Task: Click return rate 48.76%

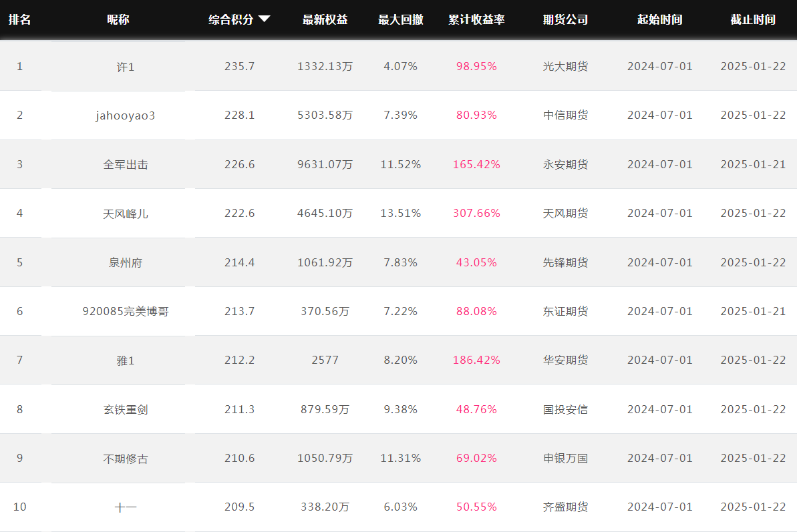Action: [476, 409]
